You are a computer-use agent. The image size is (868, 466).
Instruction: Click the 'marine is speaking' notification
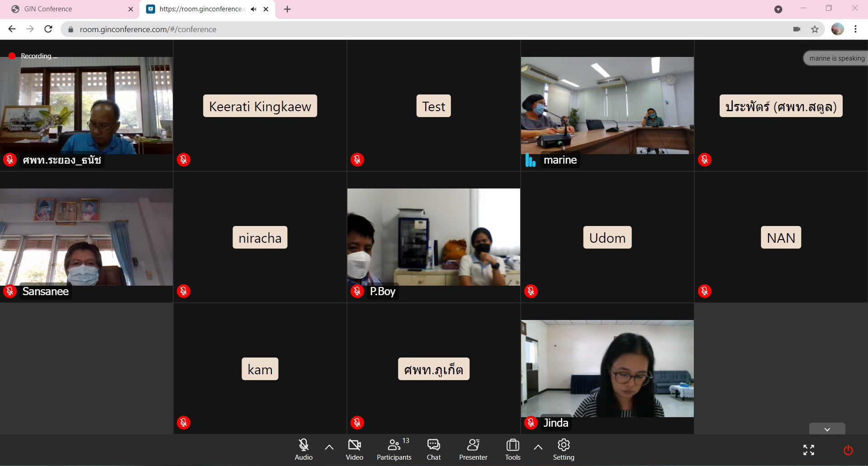coord(836,58)
